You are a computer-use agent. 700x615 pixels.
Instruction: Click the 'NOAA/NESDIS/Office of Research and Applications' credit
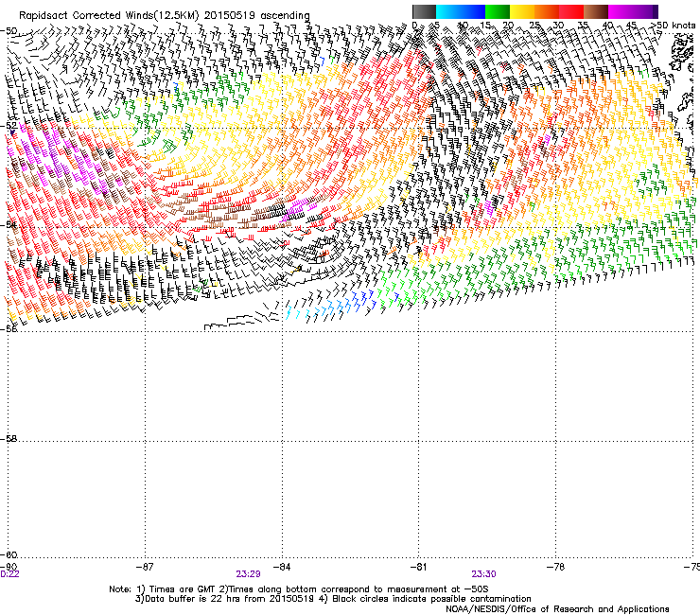557,609
